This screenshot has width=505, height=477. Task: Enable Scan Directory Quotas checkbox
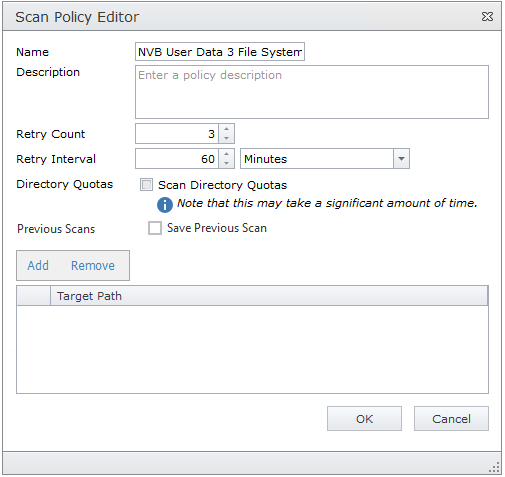[146, 184]
